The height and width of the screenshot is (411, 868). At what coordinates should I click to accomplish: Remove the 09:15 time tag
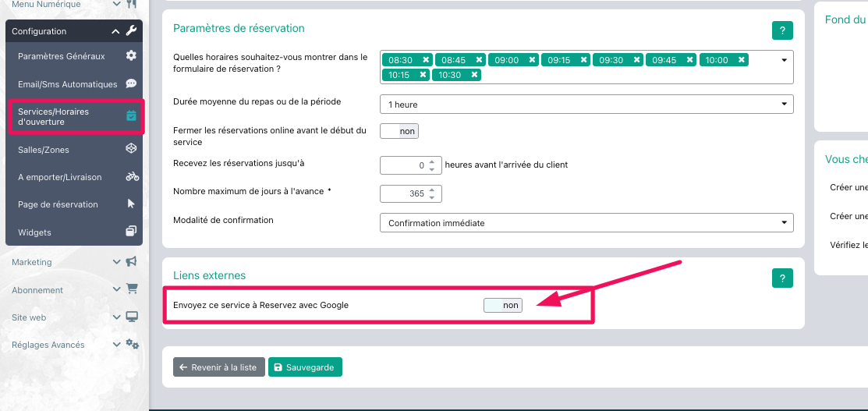pos(583,60)
